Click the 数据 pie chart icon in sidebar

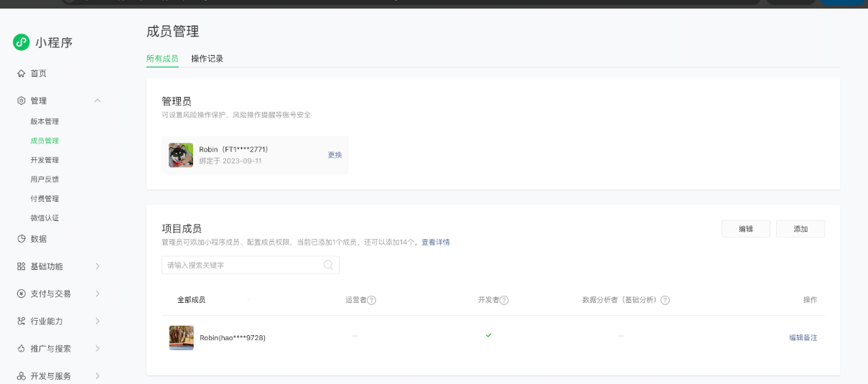[22, 239]
